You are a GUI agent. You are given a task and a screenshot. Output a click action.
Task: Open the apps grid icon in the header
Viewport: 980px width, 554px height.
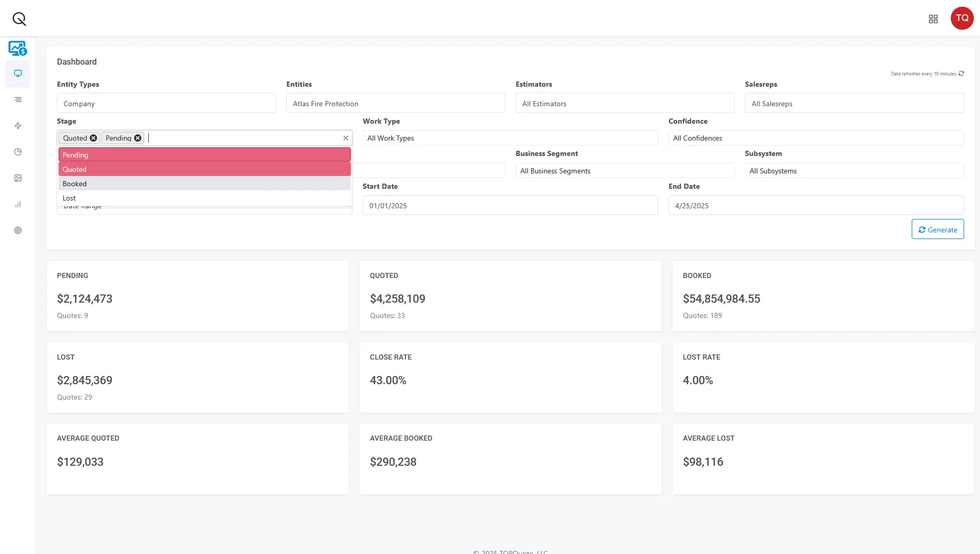coord(933,18)
